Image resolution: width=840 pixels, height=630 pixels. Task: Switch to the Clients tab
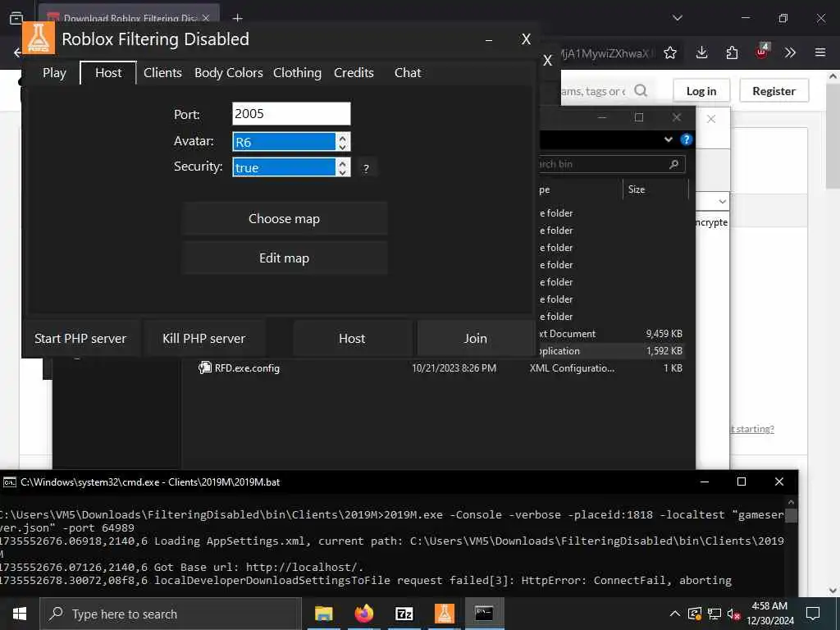(x=162, y=73)
